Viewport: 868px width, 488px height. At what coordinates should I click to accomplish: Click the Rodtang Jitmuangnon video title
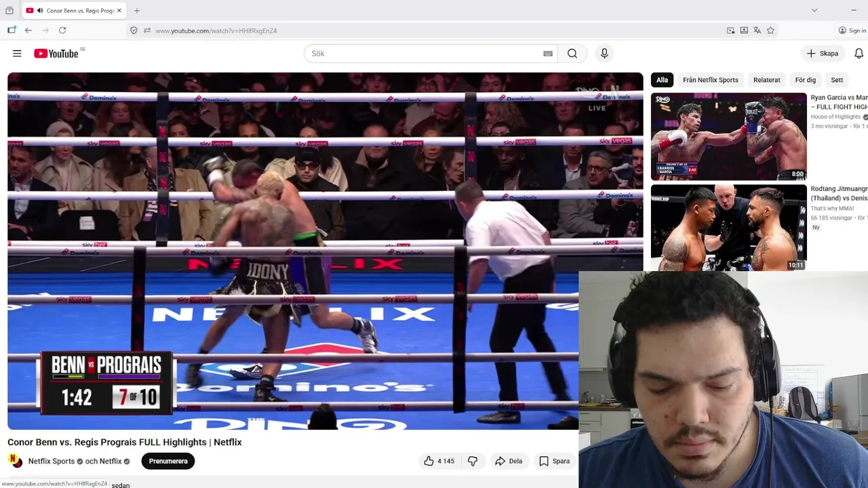pyautogui.click(x=839, y=193)
